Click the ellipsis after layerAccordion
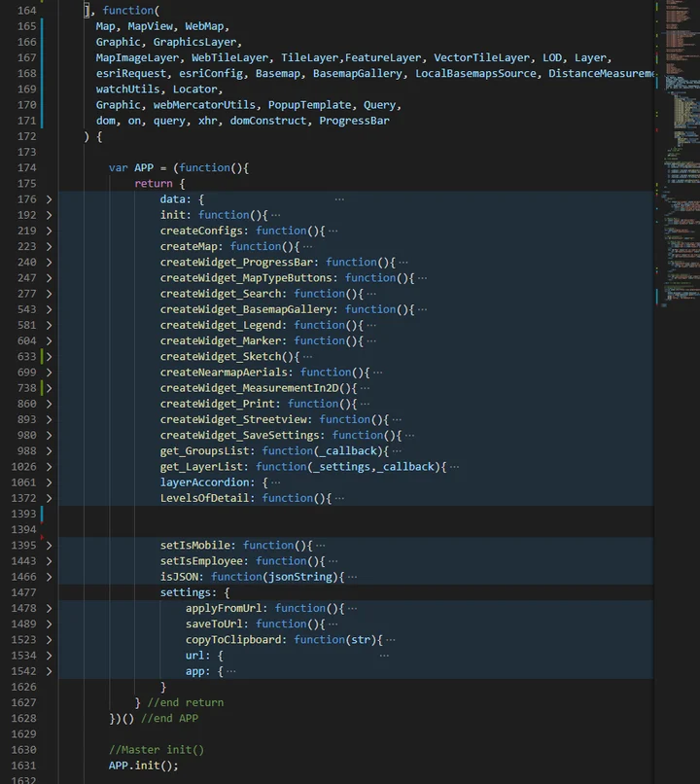The height and width of the screenshot is (784, 700). (x=276, y=482)
